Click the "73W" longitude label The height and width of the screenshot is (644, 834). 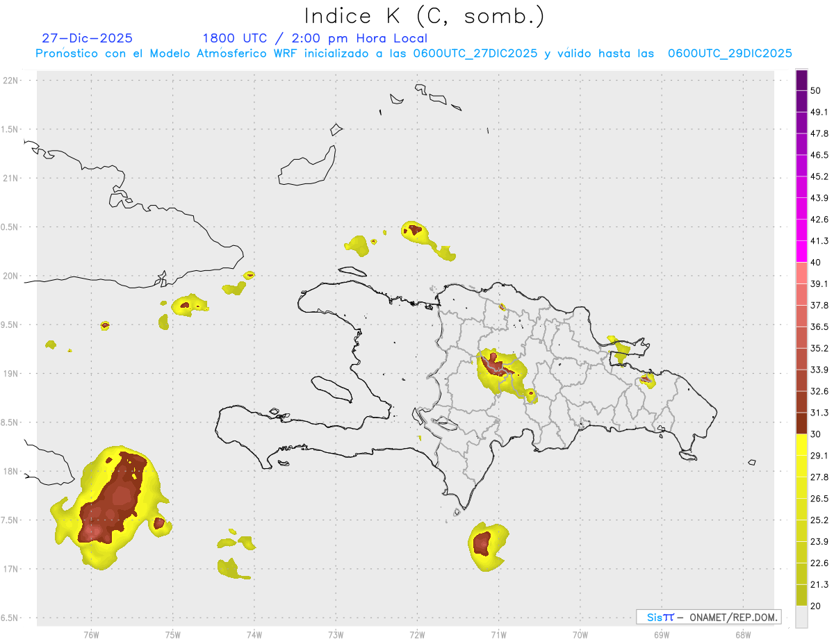[336, 634]
